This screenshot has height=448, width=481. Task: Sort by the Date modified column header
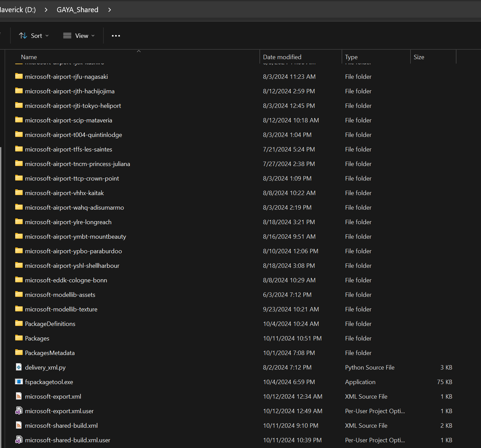point(282,57)
